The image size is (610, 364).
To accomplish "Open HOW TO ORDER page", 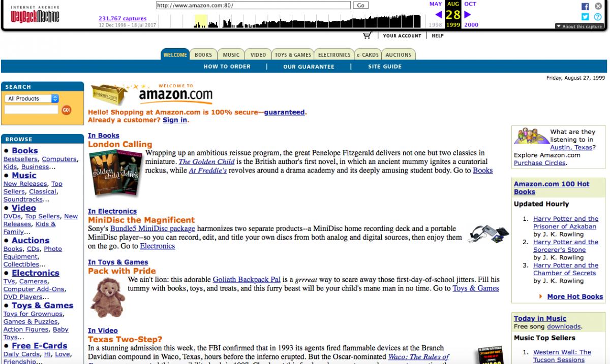I will [x=227, y=67].
